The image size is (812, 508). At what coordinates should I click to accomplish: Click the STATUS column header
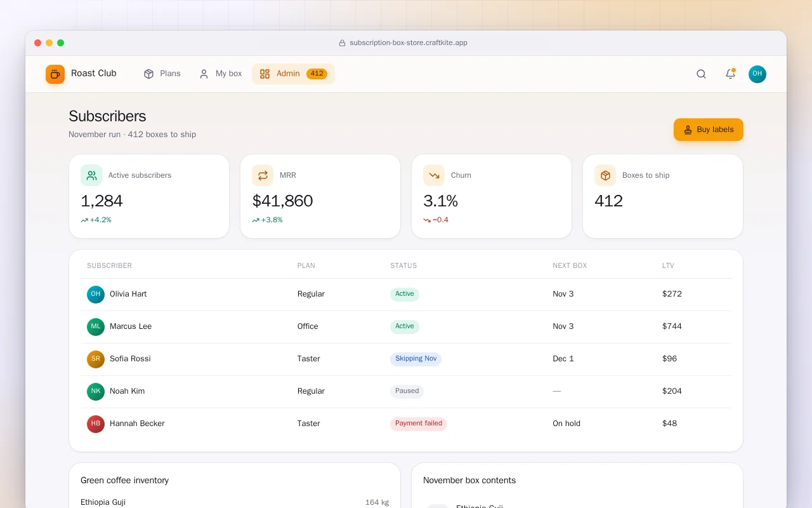[403, 265]
